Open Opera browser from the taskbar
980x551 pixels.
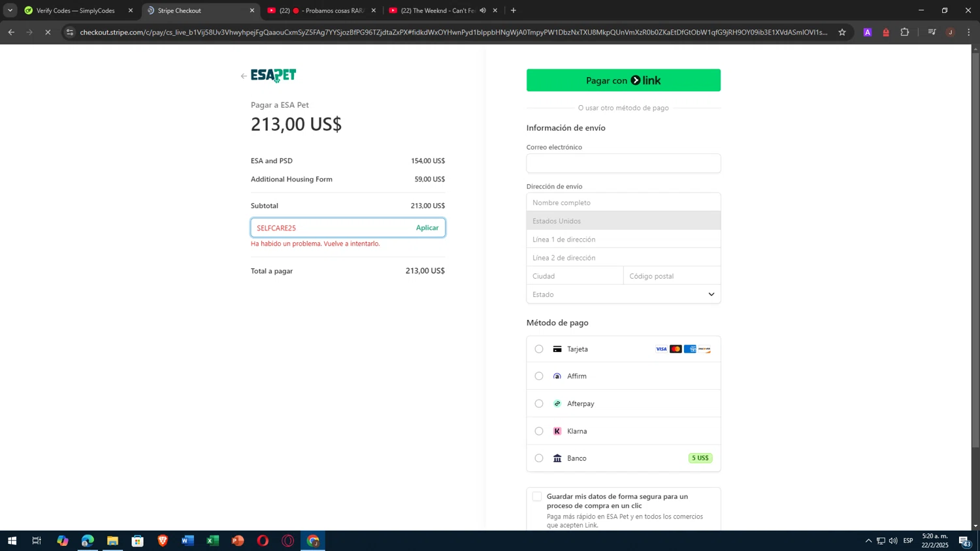point(263,541)
